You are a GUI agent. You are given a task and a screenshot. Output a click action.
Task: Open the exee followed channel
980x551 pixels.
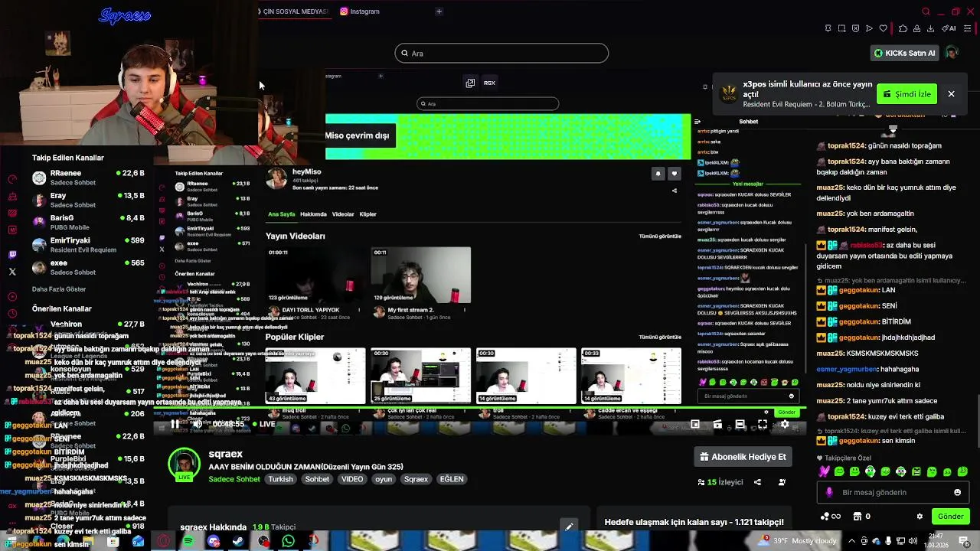tap(88, 267)
